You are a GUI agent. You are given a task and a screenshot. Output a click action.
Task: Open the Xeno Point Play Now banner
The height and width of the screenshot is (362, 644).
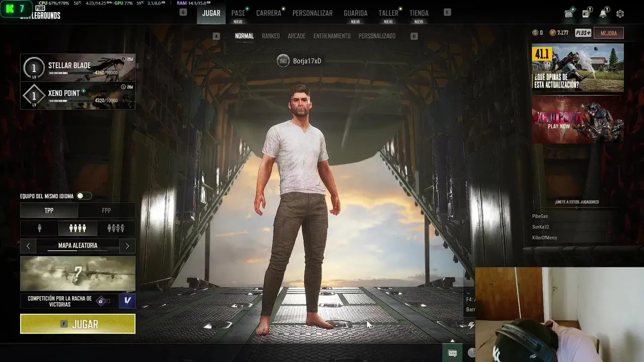pyautogui.click(x=578, y=119)
